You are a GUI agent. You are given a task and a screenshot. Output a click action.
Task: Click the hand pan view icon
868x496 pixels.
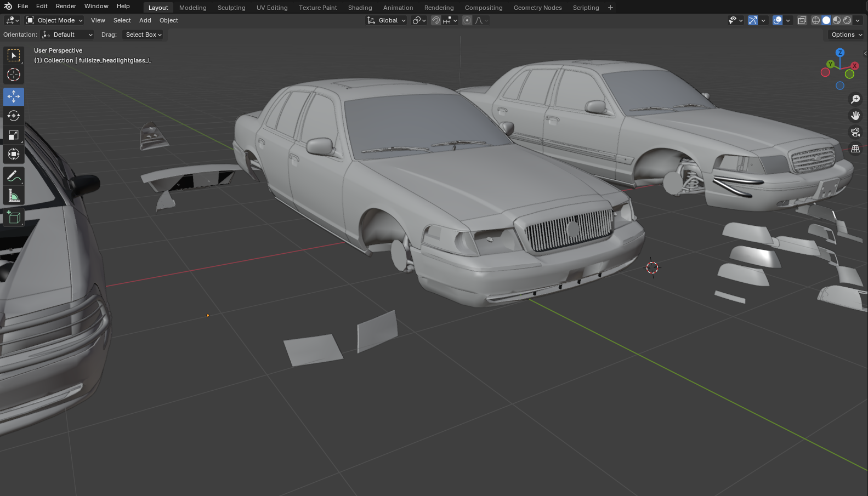pos(855,116)
